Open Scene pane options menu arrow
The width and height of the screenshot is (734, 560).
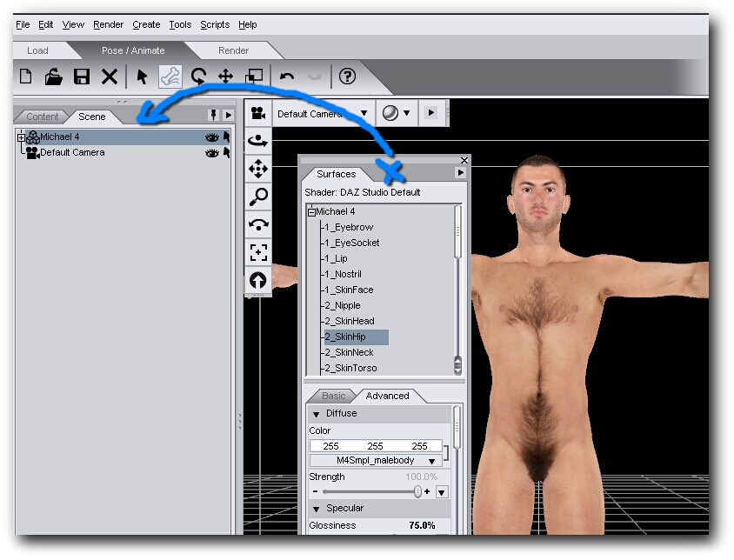(x=229, y=115)
